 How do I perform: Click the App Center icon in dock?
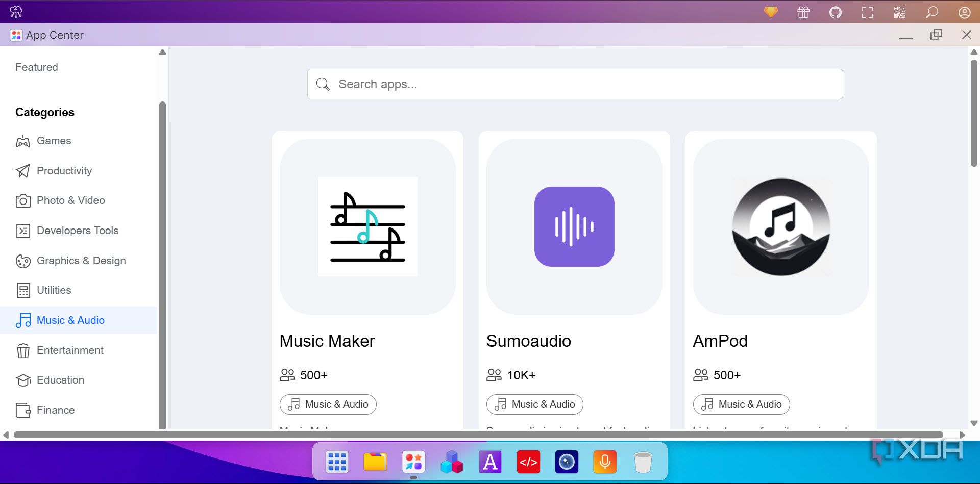pyautogui.click(x=413, y=462)
